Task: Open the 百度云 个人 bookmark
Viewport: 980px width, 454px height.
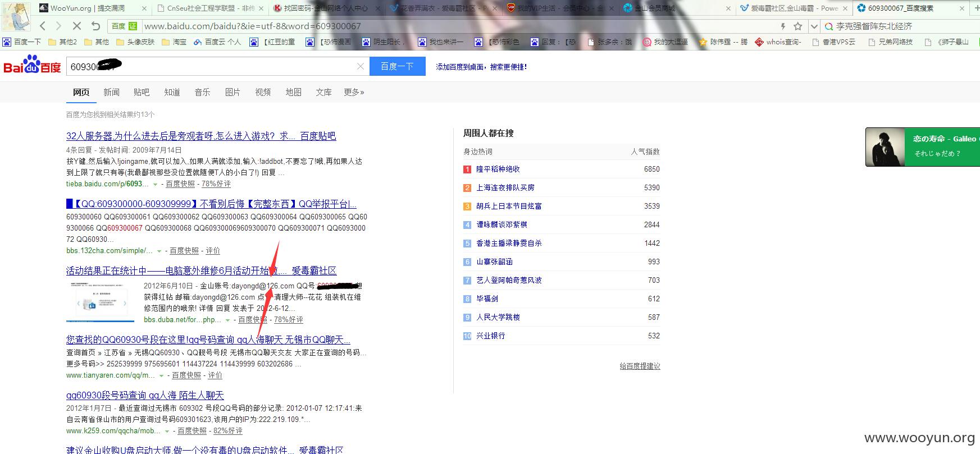Action: click(217, 42)
